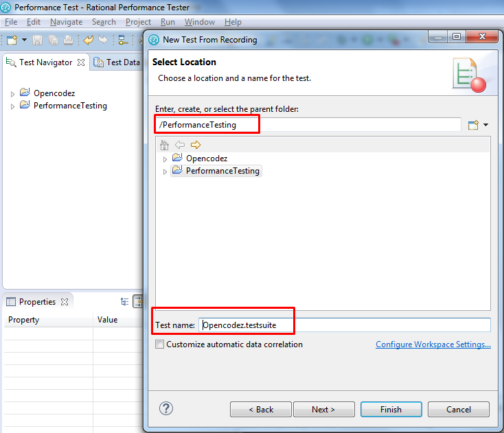
Task: Select Opencodez folder in Test Navigator
Action: [54, 93]
